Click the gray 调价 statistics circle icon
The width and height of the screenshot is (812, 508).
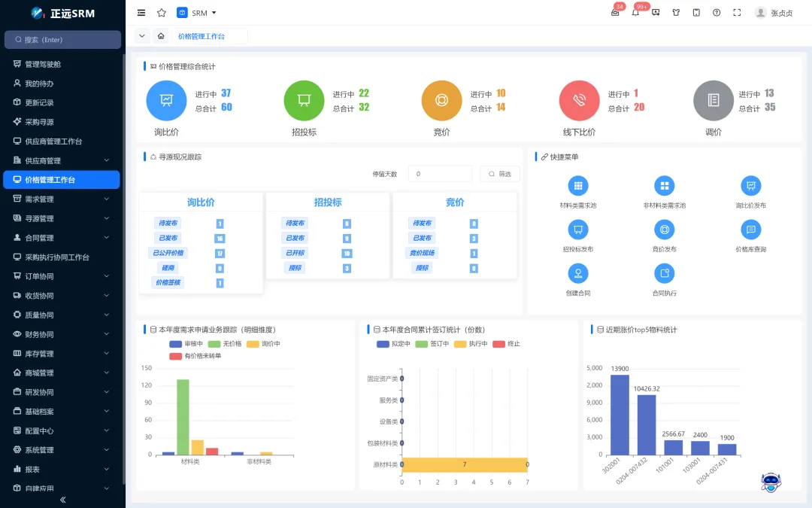click(x=713, y=100)
